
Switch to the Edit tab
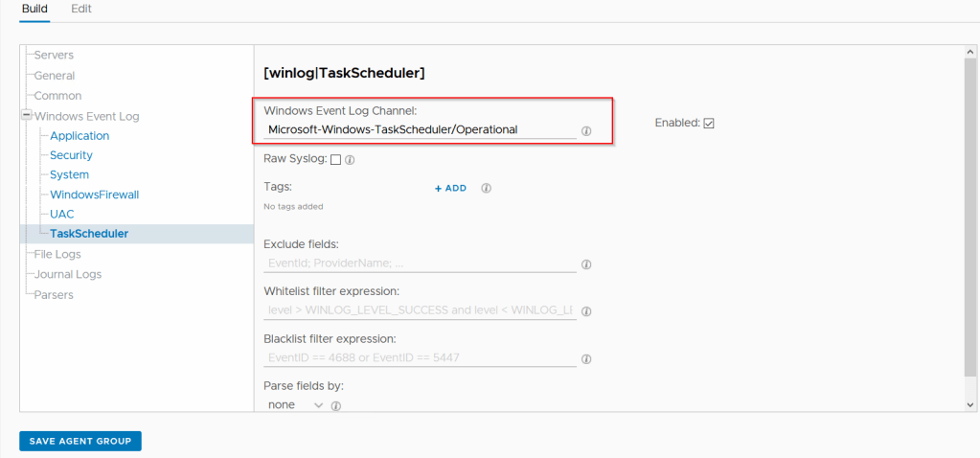click(81, 9)
